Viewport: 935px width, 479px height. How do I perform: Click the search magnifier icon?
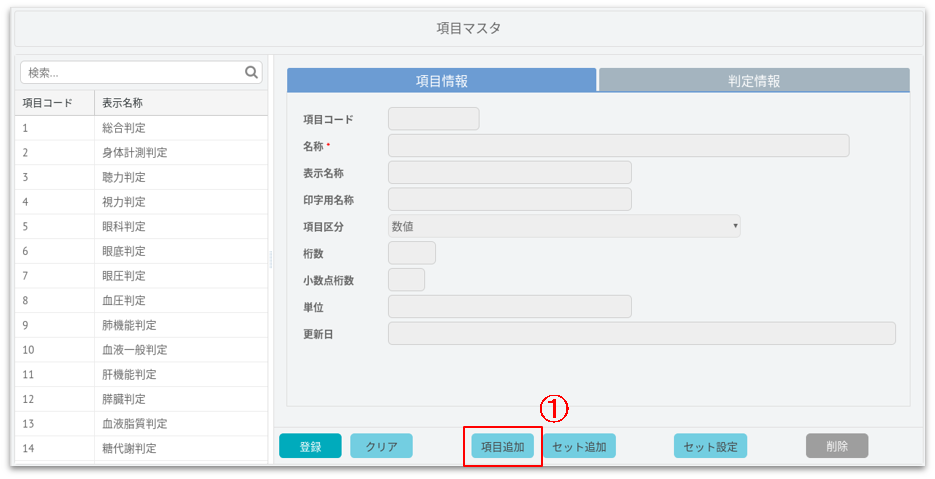[251, 72]
